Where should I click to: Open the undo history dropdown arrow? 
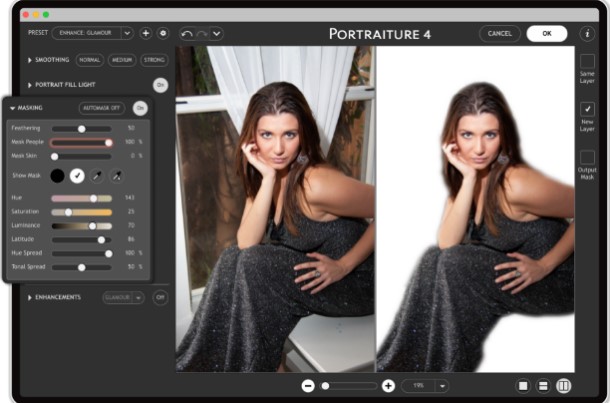(x=217, y=34)
